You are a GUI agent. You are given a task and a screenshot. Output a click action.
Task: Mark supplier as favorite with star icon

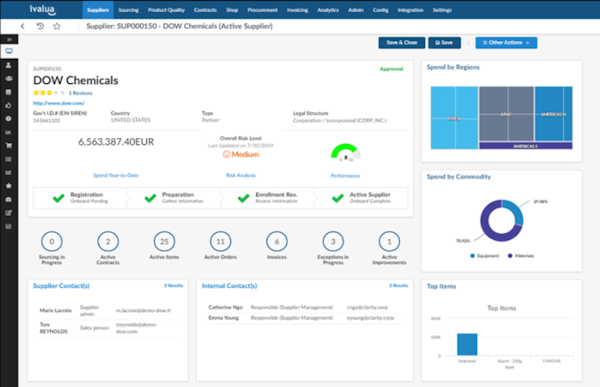57,26
